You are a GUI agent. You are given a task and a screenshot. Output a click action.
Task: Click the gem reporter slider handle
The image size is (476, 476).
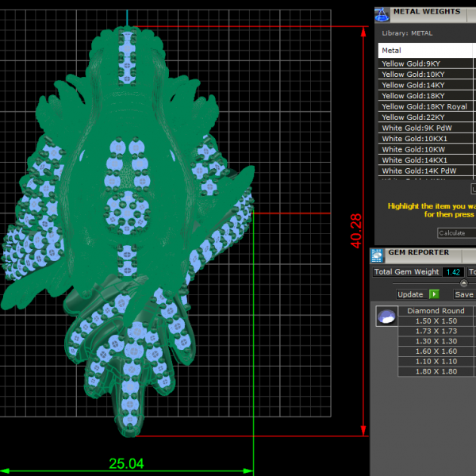(x=463, y=282)
